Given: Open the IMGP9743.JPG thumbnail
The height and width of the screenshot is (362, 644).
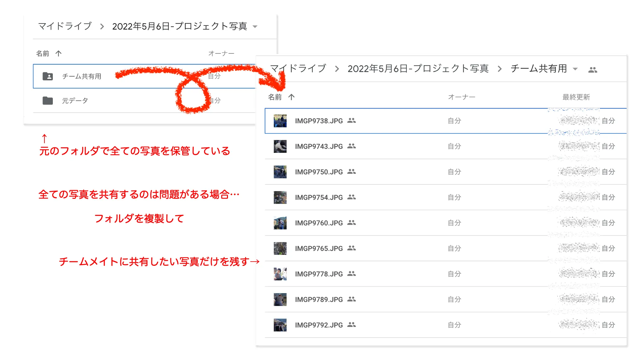Looking at the screenshot, I should 280,146.
